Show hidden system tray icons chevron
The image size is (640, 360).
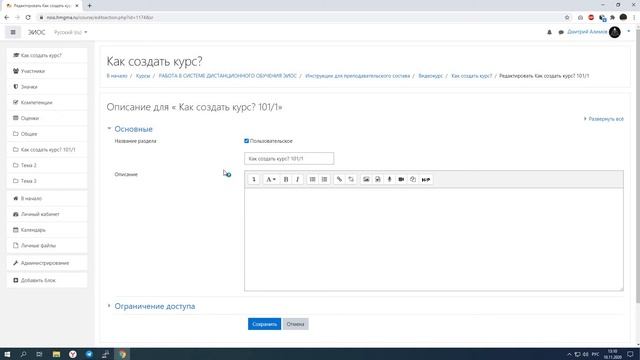[x=569, y=354]
